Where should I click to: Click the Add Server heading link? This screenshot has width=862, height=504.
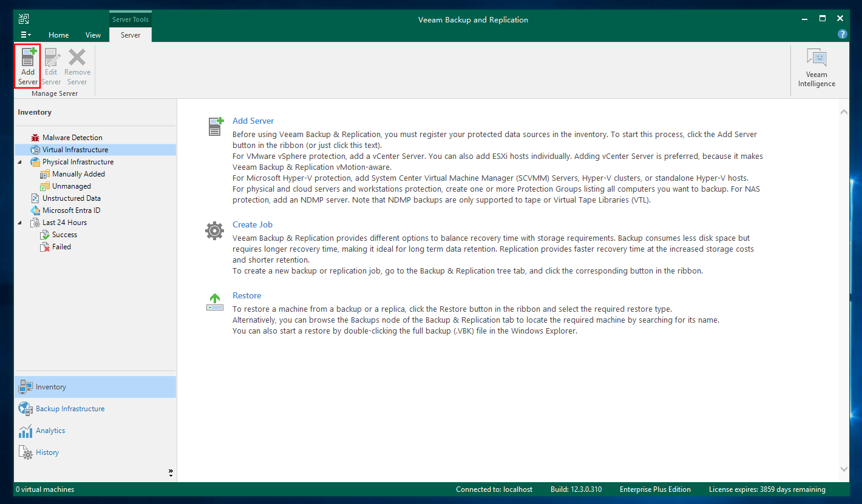[253, 121]
